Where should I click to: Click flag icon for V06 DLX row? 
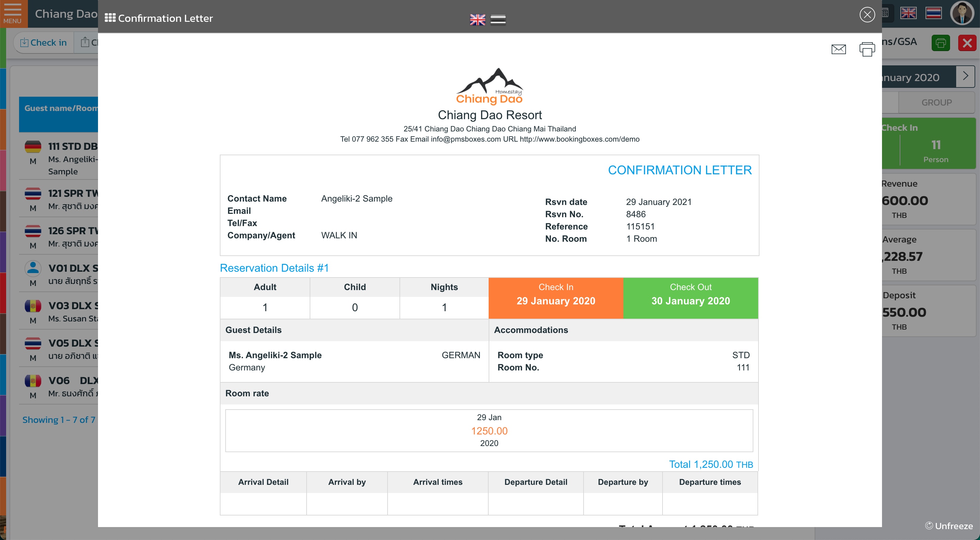[33, 381]
